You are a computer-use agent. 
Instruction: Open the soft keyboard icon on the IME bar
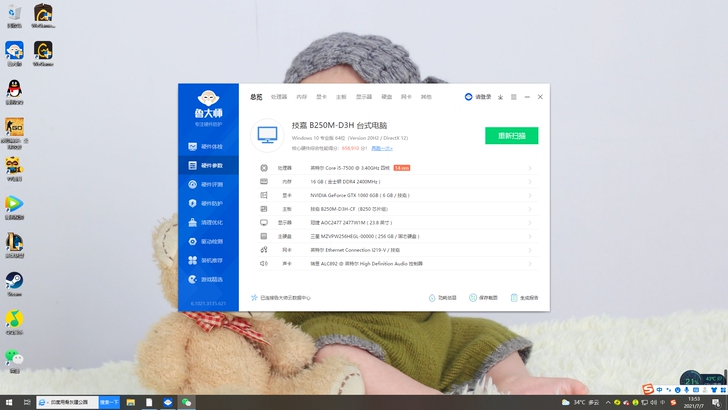coord(696,390)
